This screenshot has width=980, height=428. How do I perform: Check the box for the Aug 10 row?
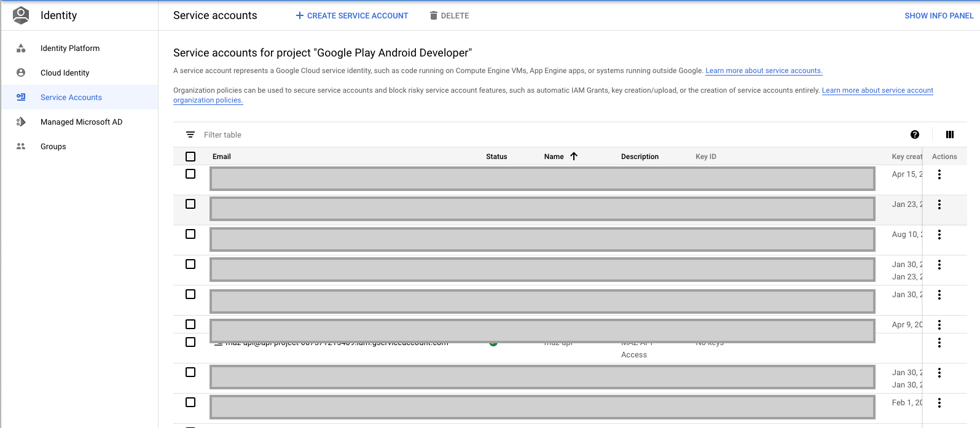coord(190,234)
